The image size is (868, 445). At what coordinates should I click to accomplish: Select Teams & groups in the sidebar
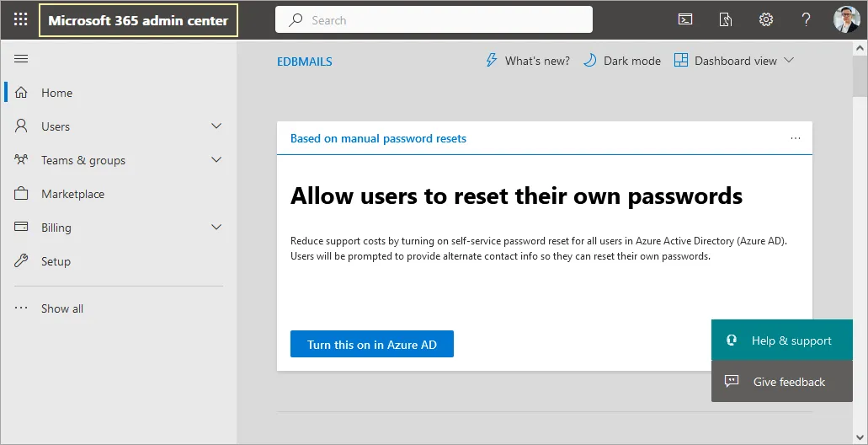click(x=83, y=160)
